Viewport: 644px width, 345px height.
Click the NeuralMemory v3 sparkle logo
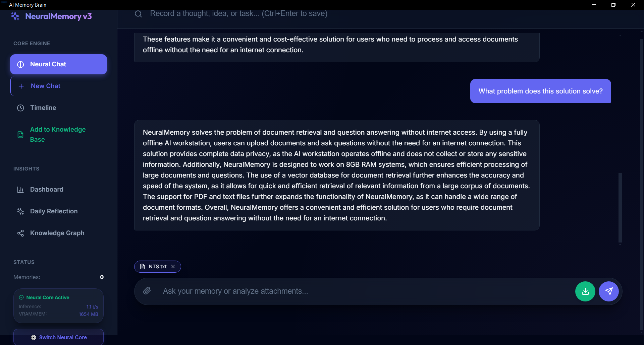[15, 16]
